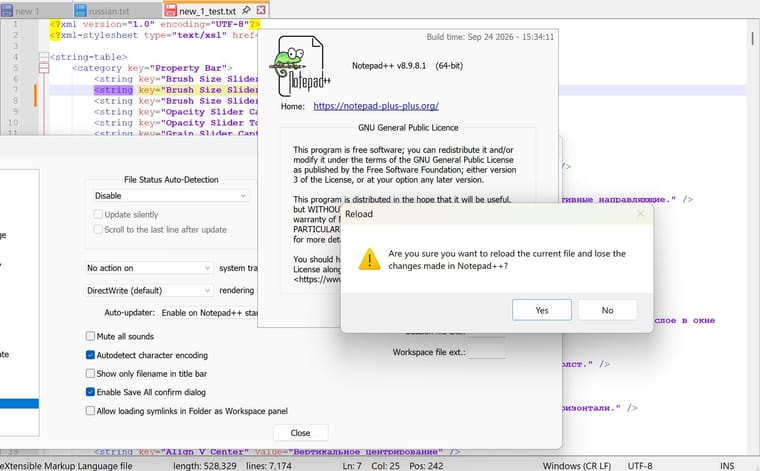Pin the new_1_test.txt tab
This screenshot has height=471, width=760.
click(x=246, y=10)
